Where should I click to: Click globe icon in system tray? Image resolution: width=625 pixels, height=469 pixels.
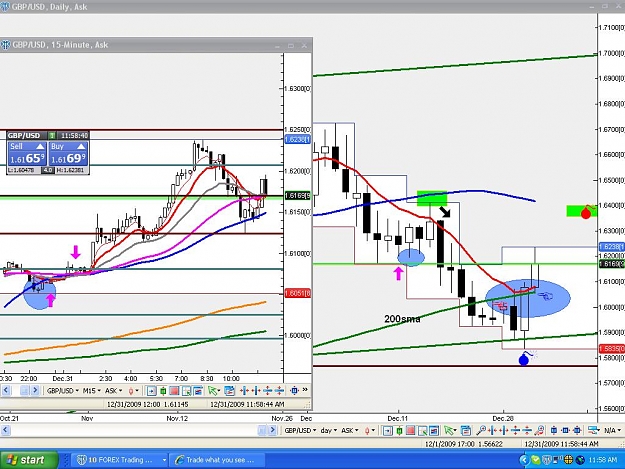click(580, 460)
